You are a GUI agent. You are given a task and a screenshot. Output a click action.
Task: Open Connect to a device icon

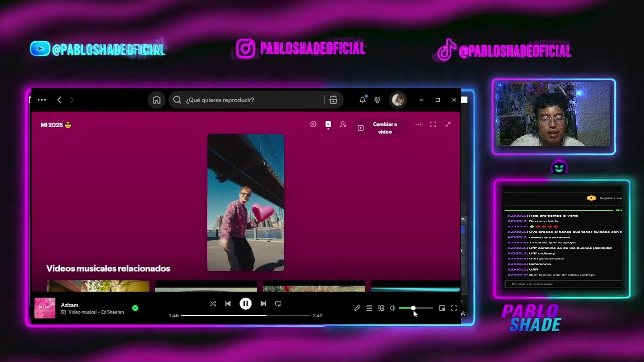click(381, 308)
